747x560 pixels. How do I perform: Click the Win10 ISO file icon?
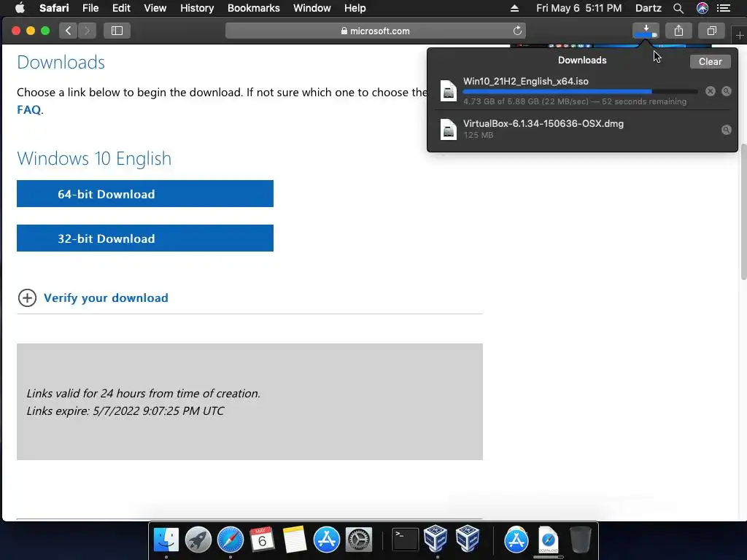(x=449, y=90)
